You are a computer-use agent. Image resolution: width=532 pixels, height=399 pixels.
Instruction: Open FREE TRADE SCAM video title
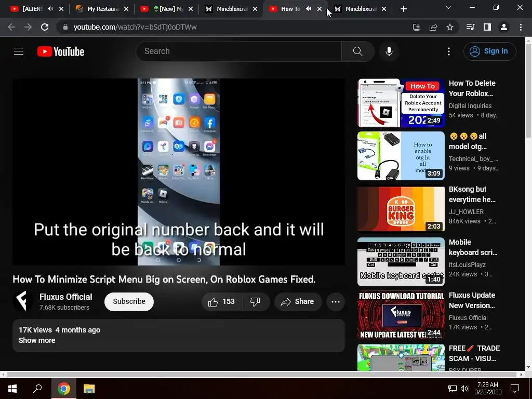pos(474,353)
